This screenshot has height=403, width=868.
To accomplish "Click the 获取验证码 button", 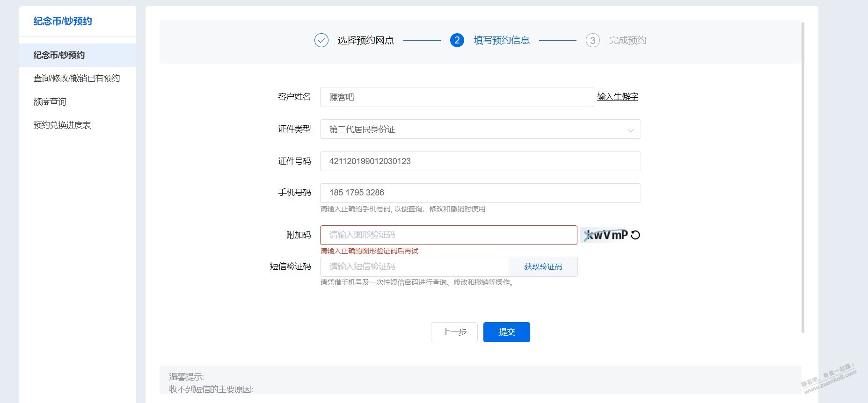I will click(x=543, y=267).
